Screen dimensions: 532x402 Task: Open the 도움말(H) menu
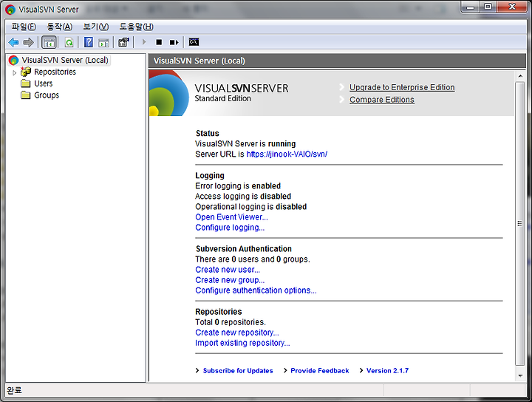pos(137,27)
